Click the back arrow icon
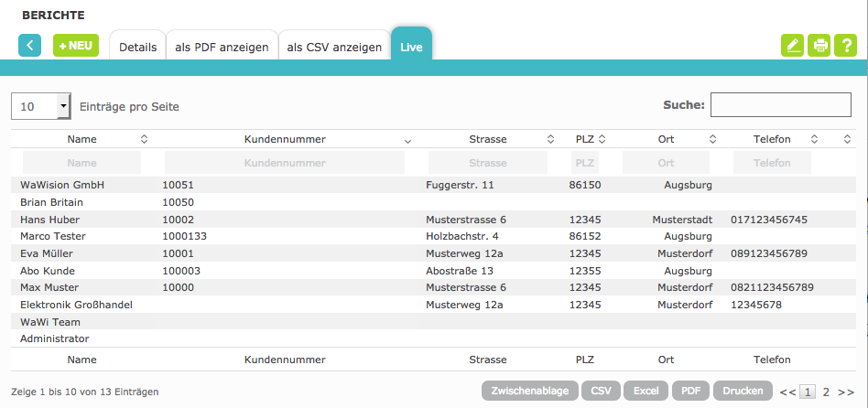The image size is (868, 408). (29, 46)
